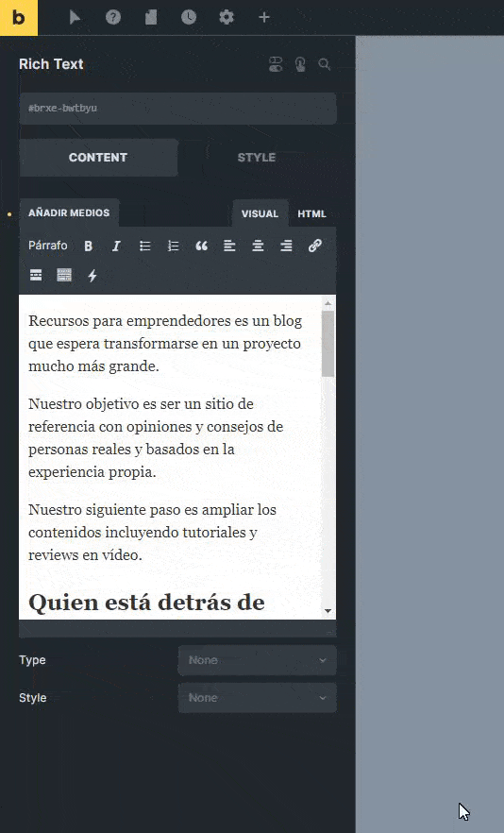
Task: Click the editor scrollbar thumb
Action: (328, 344)
